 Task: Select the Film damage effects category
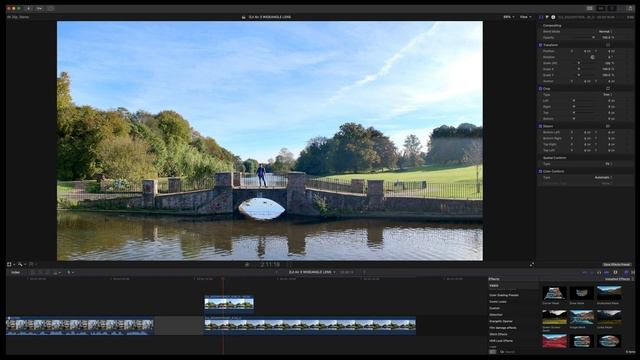pos(502,328)
